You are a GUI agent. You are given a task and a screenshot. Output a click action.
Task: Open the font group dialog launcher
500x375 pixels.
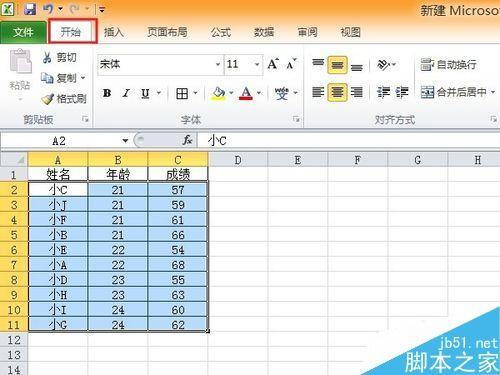[296, 119]
